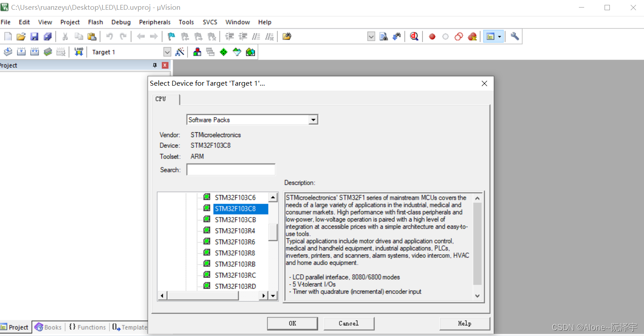Open the Project menu

[x=70, y=22]
